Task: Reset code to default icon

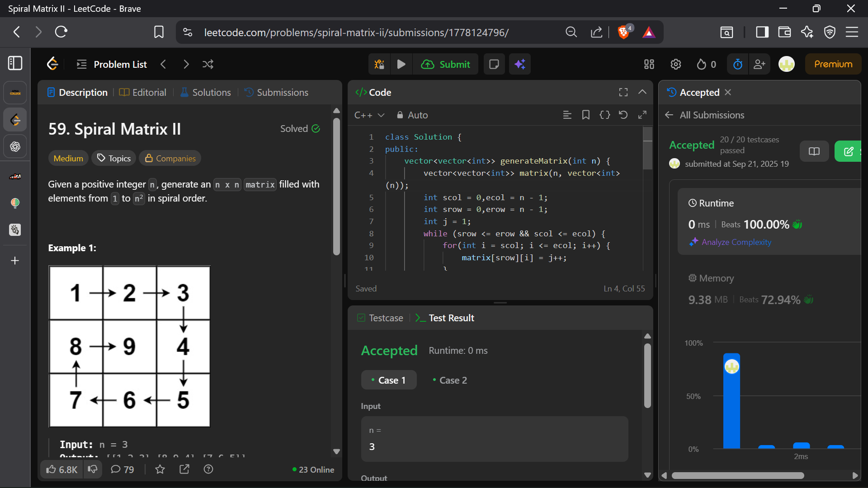Action: pos(623,115)
